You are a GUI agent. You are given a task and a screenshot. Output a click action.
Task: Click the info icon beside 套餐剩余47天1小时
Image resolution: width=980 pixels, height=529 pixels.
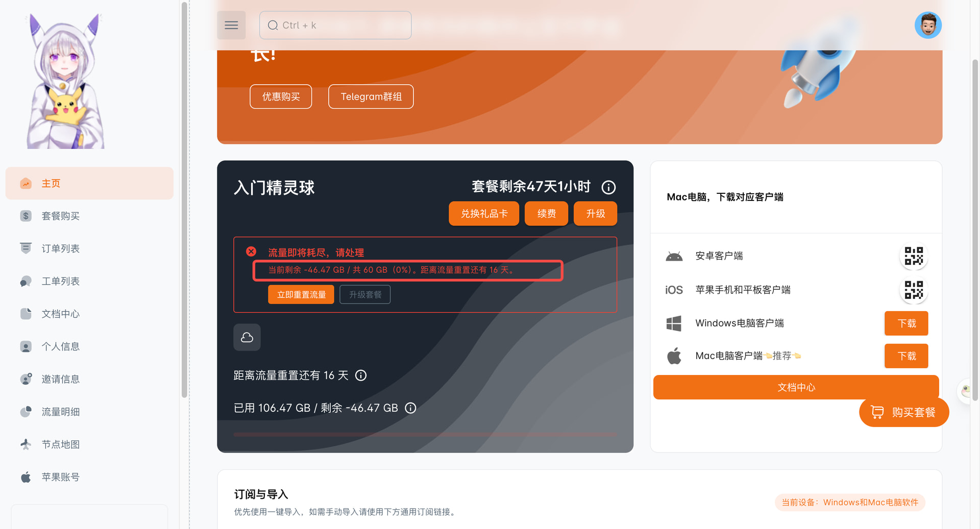tap(608, 187)
